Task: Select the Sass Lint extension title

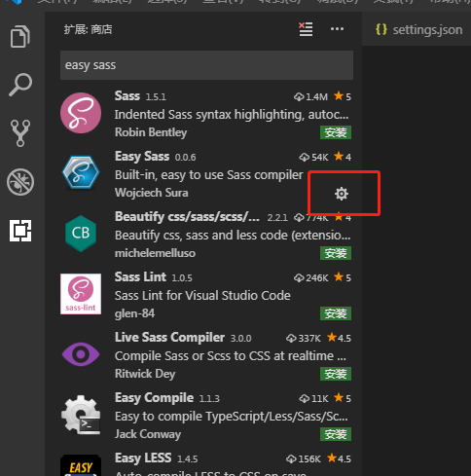Action: 140,277
